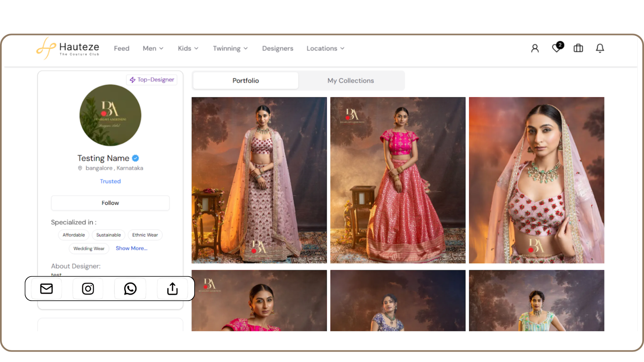
Task: Select the Ethnic Wear specialization tag
Action: coord(145,235)
